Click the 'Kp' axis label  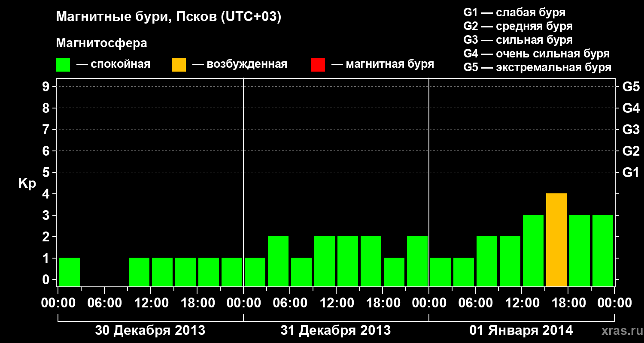tap(27, 184)
